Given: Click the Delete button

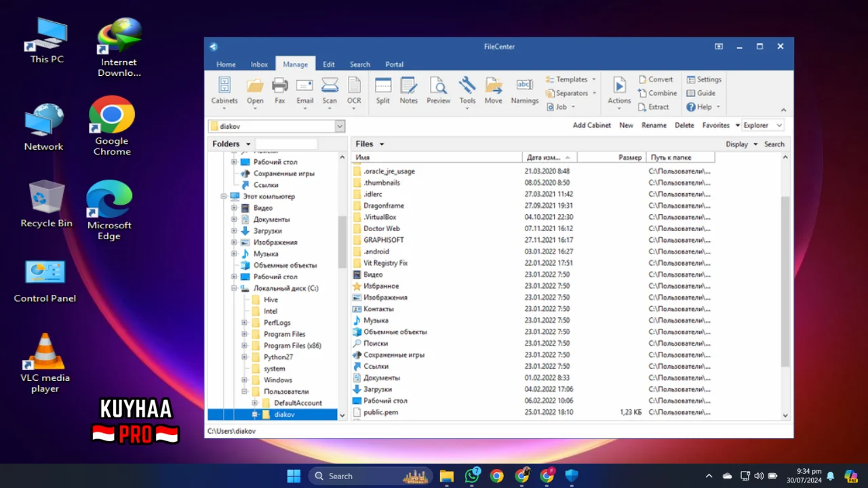Looking at the screenshot, I should pos(684,125).
